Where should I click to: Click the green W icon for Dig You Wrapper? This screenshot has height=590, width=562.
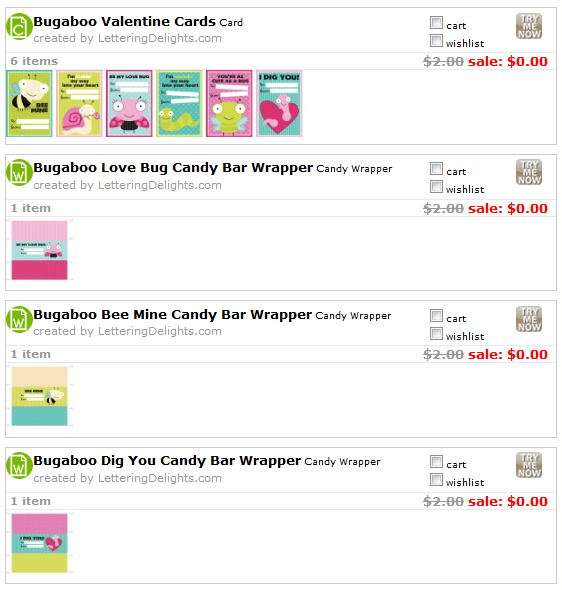pyautogui.click(x=18, y=465)
